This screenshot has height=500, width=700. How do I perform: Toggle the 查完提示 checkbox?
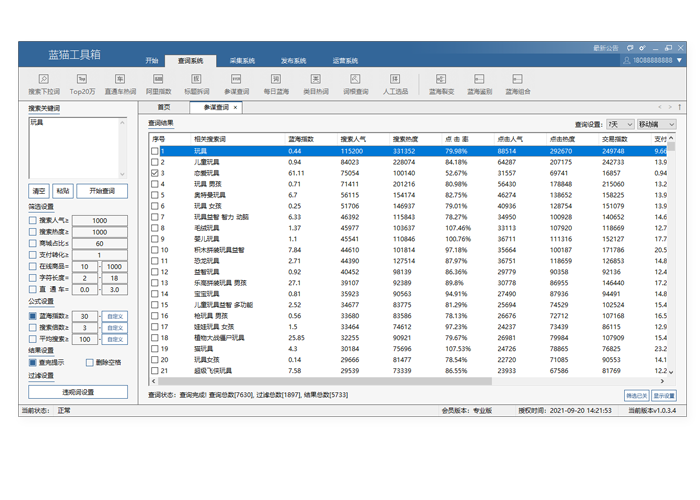click(33, 362)
